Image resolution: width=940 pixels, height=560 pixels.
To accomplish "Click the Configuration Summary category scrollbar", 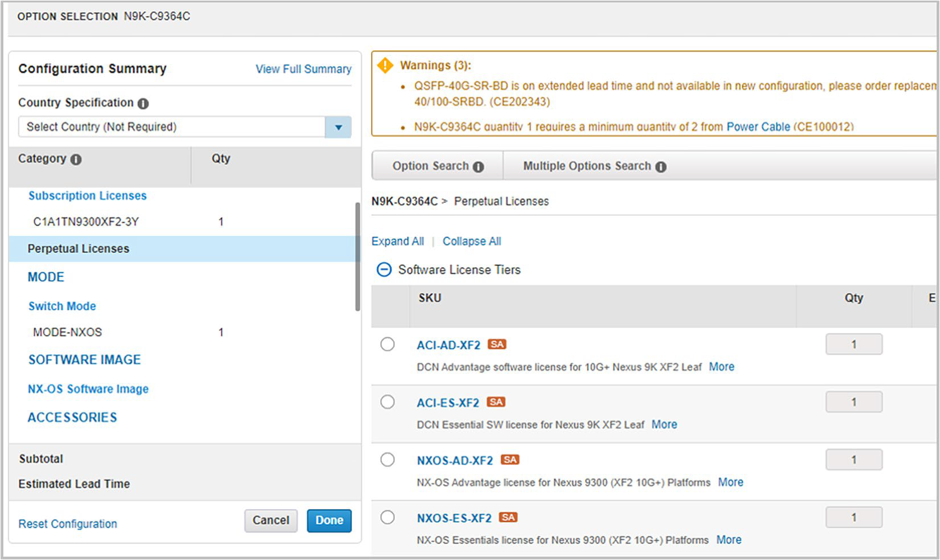I will coord(358,256).
